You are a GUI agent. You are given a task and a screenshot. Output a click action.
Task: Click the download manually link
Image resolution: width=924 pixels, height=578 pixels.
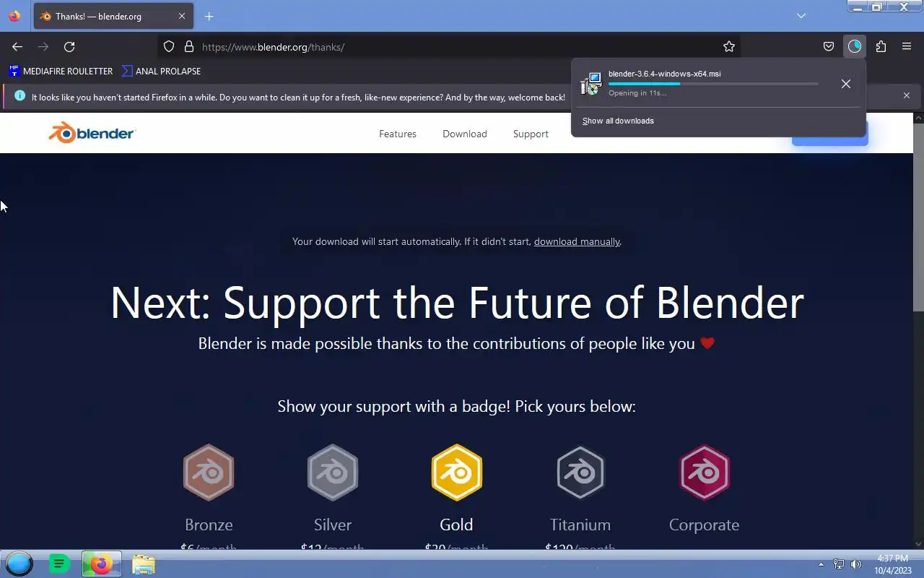[577, 241]
